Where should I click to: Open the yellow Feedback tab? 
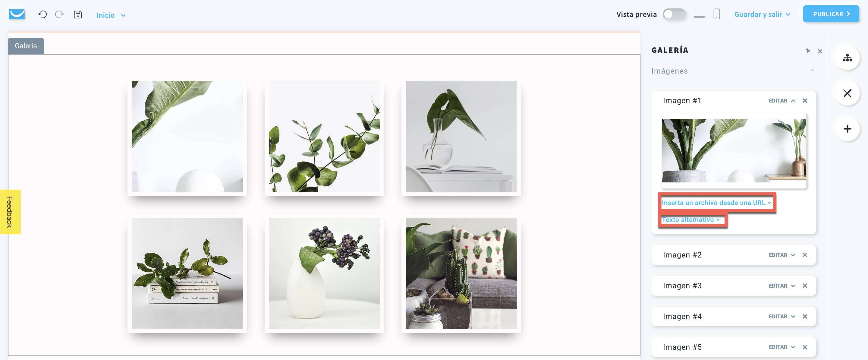10,212
